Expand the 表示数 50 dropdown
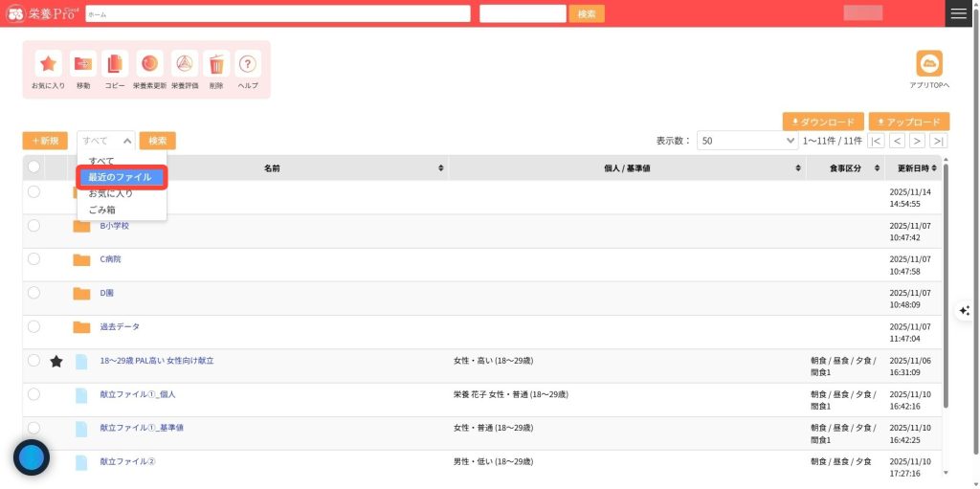980x489 pixels. tap(746, 141)
